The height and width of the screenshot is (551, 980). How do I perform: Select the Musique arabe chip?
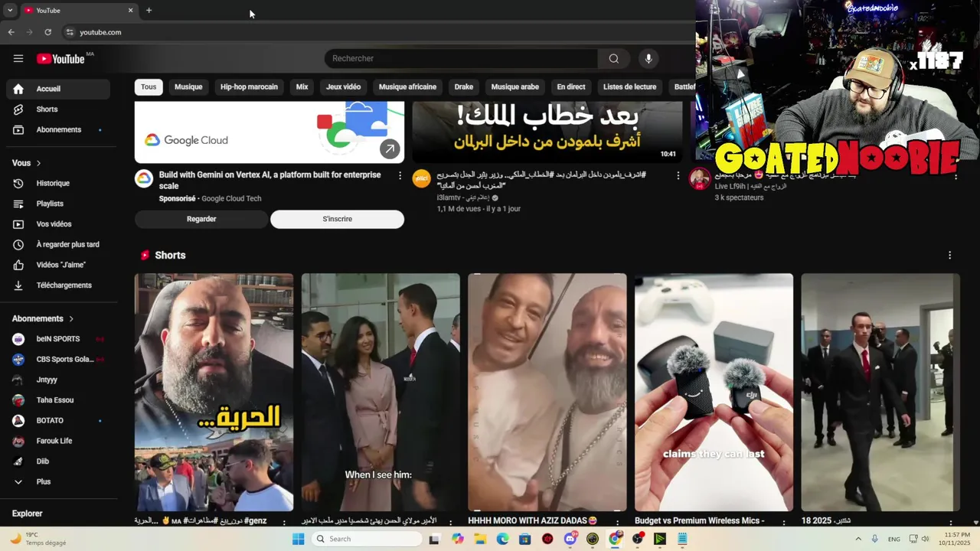click(515, 87)
